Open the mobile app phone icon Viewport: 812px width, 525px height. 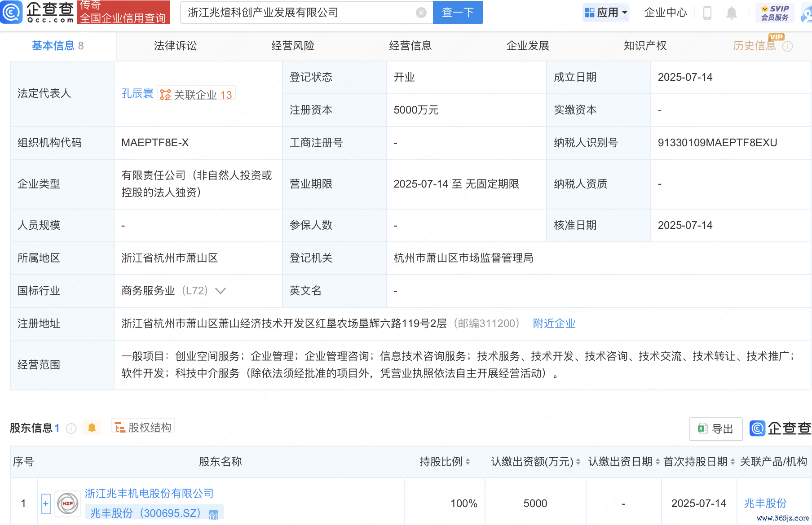(707, 13)
